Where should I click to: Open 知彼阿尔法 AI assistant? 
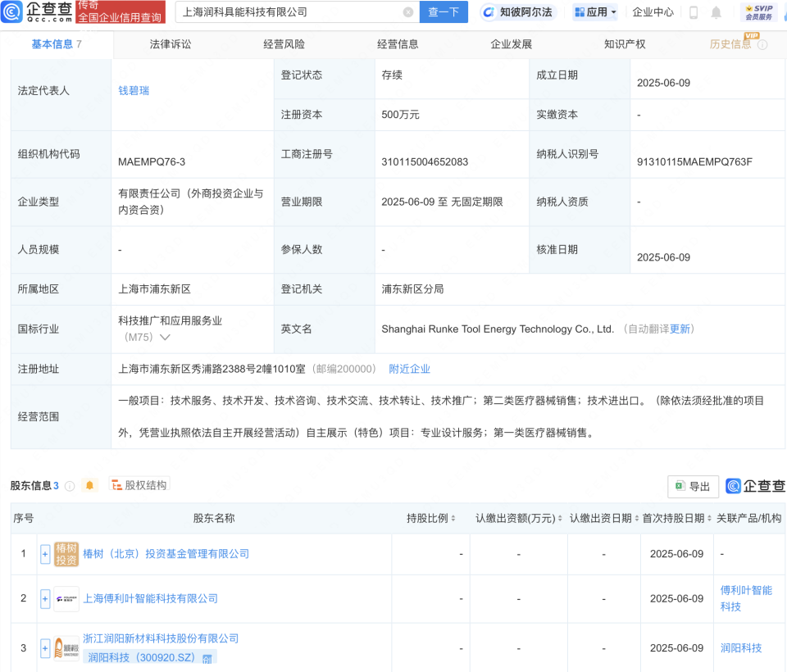[517, 12]
